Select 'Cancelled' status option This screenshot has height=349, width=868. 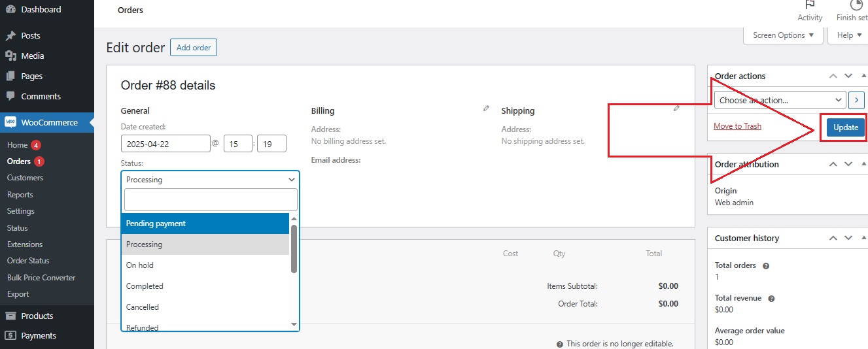[x=205, y=307]
